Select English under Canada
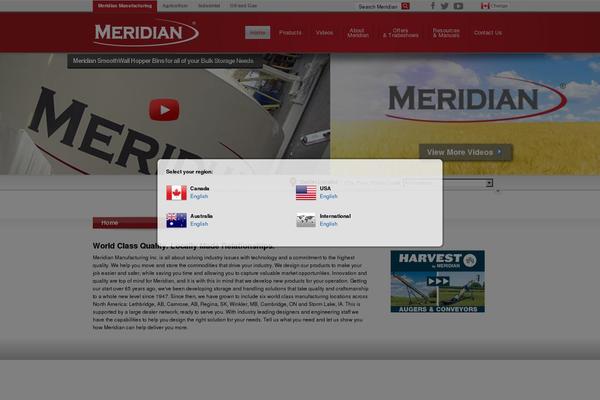 (199, 196)
